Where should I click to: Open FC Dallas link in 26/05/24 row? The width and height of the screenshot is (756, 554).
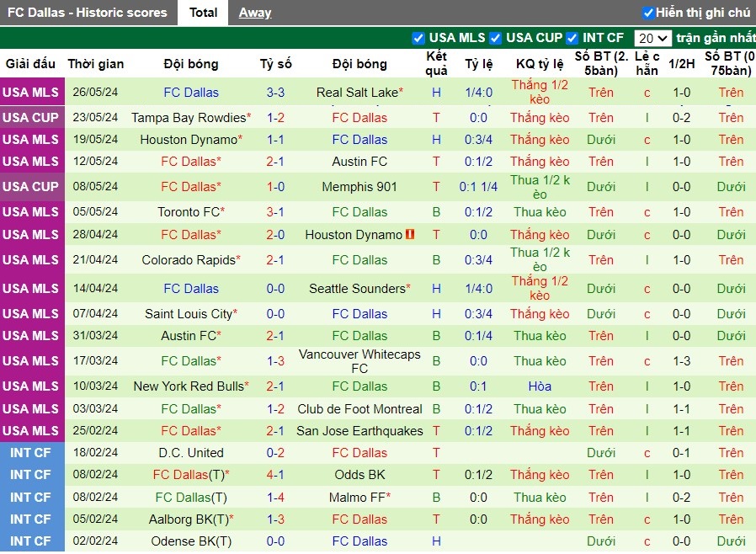(x=191, y=92)
